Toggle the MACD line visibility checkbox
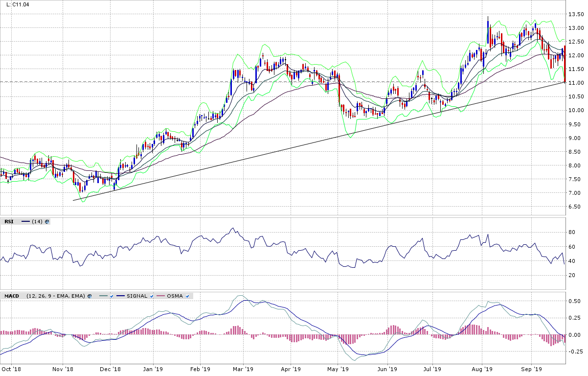The height and width of the screenshot is (376, 588). coord(112,296)
